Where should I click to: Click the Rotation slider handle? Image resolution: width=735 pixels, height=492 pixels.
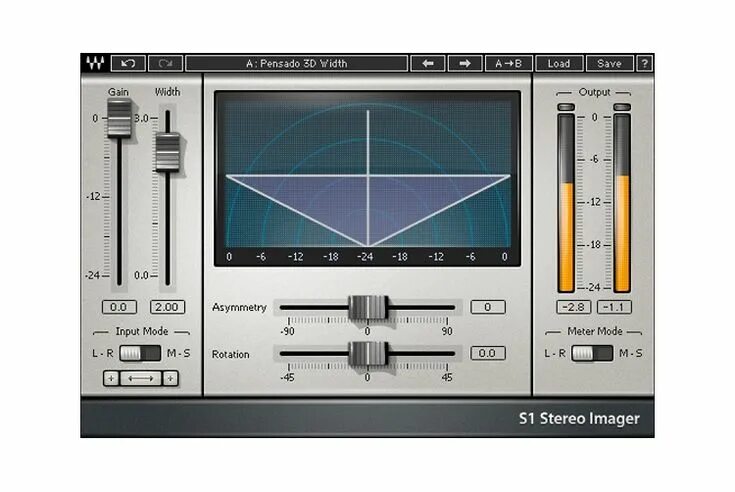coord(368,353)
